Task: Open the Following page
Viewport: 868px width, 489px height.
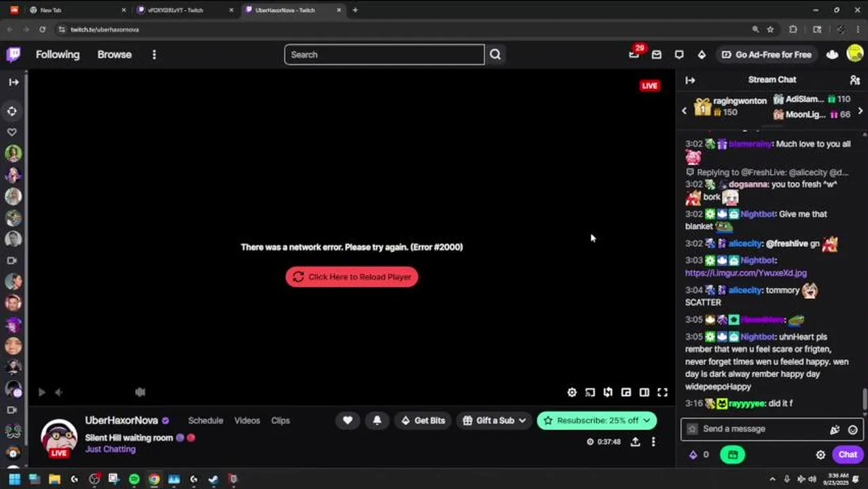Action: (x=58, y=54)
